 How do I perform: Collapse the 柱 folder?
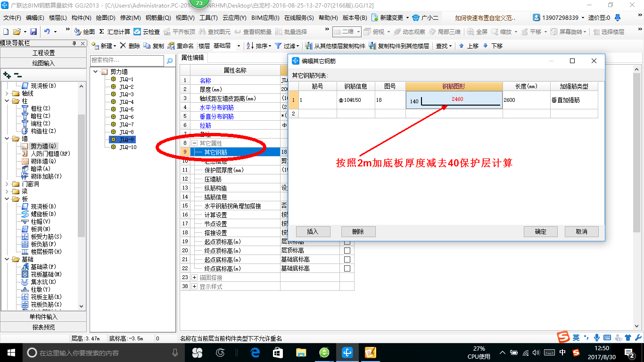[7, 101]
